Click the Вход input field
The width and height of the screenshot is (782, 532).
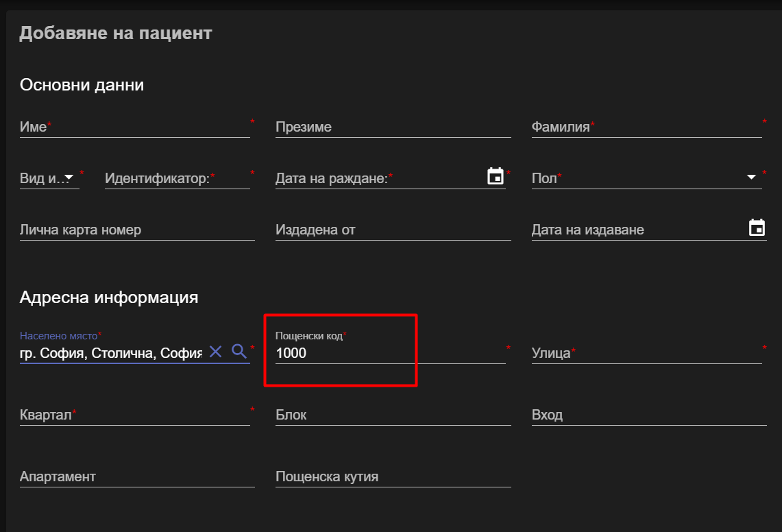click(x=649, y=415)
